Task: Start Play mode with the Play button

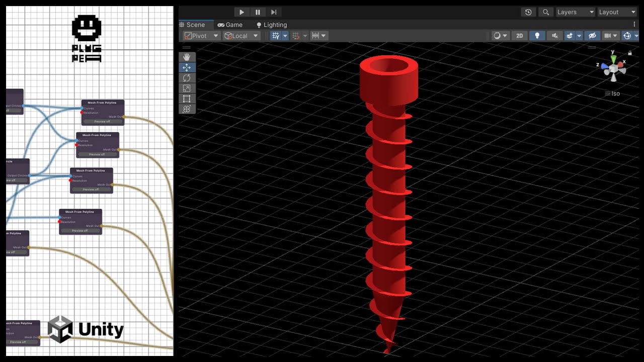Action: (x=242, y=12)
